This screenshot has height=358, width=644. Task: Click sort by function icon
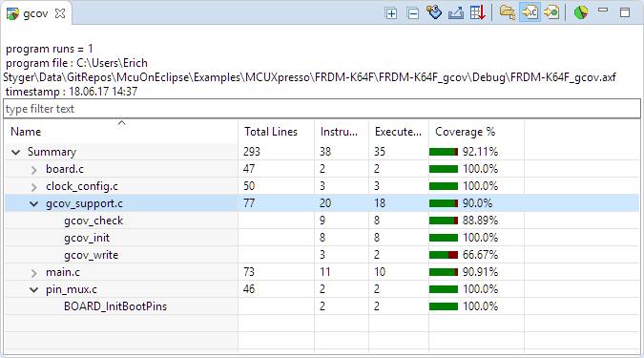point(551,12)
